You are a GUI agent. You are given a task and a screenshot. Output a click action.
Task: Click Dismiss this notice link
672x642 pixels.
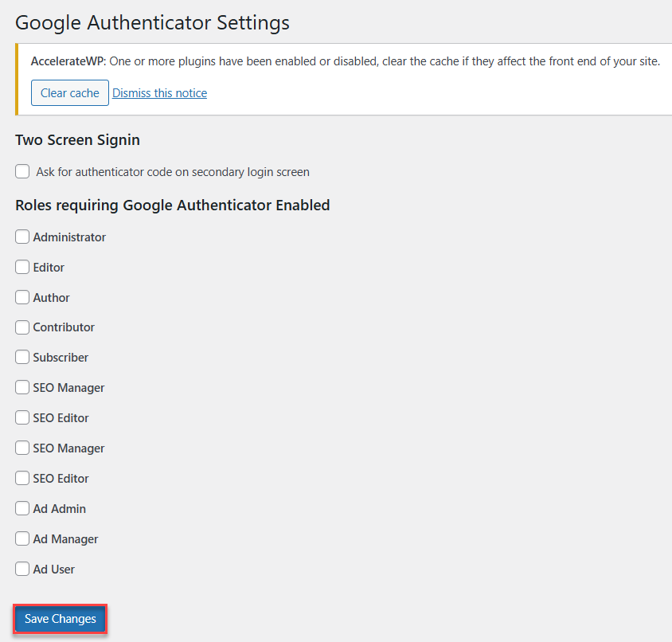point(159,92)
